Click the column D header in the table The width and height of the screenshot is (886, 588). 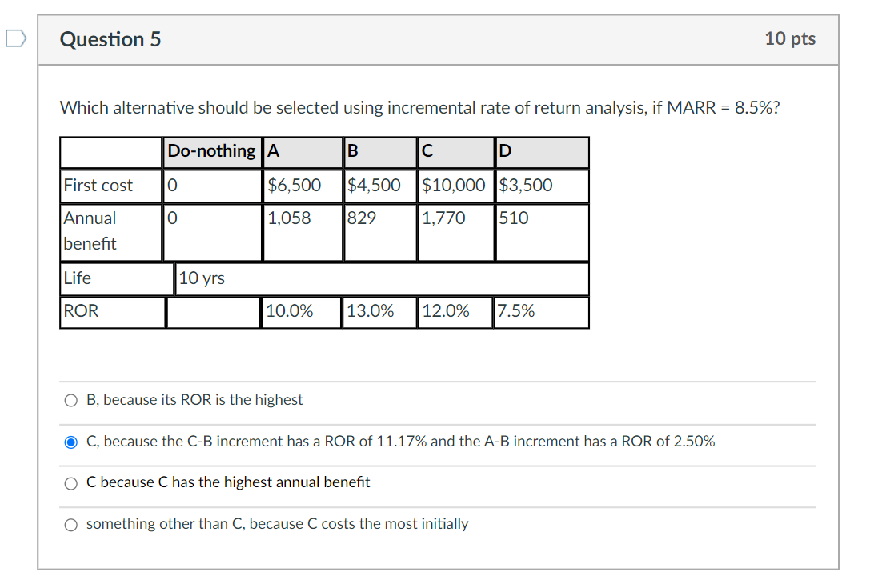pyautogui.click(x=504, y=152)
